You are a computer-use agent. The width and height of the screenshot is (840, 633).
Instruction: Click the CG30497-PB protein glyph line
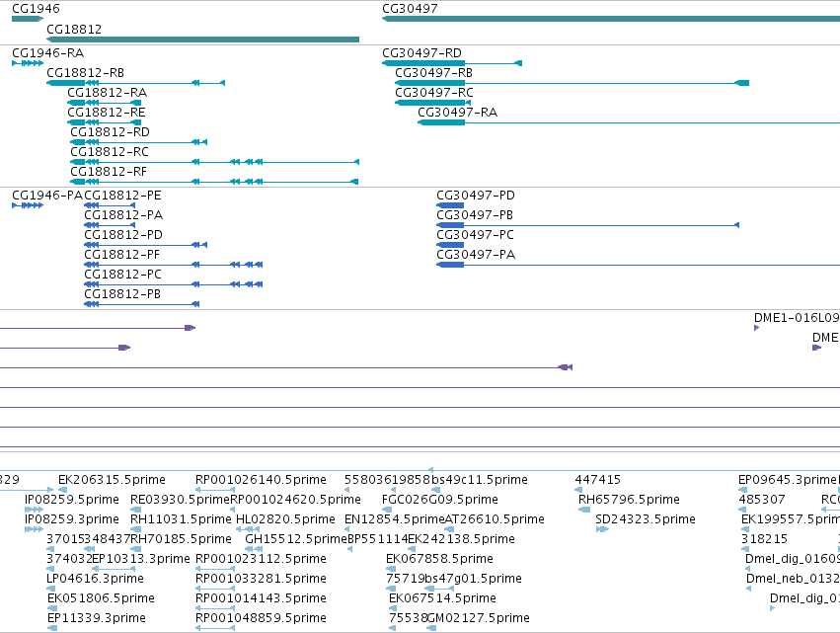(587, 225)
